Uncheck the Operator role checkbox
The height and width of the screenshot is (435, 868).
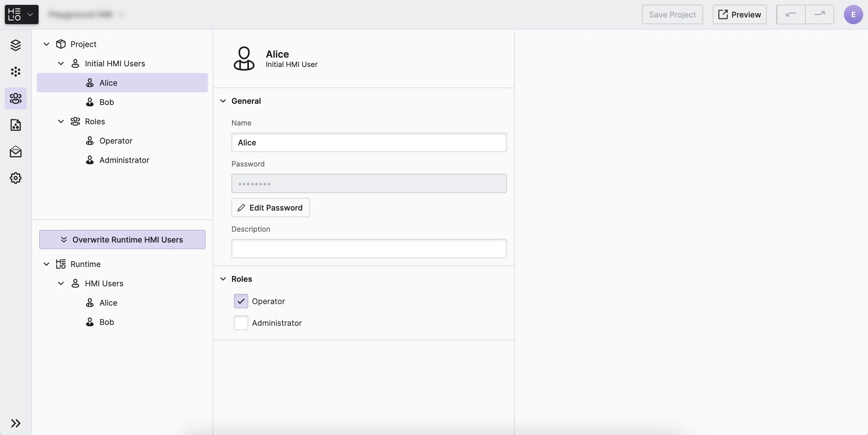(241, 301)
